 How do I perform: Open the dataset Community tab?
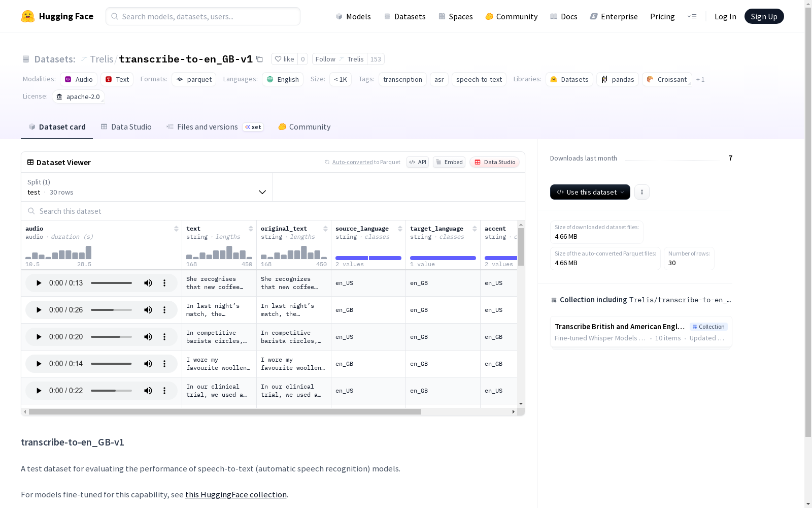tap(304, 127)
